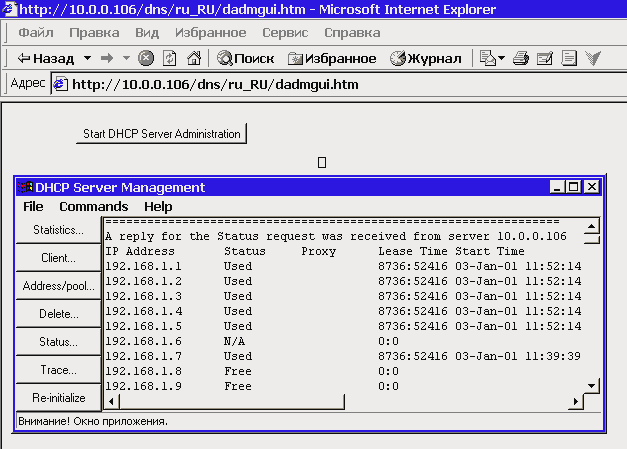
Task: Click Free status of 192.168.1.8
Action: pyautogui.click(x=238, y=371)
